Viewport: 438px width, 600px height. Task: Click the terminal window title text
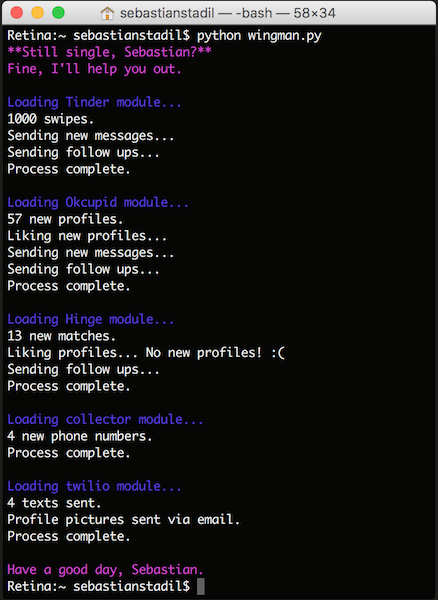click(228, 13)
